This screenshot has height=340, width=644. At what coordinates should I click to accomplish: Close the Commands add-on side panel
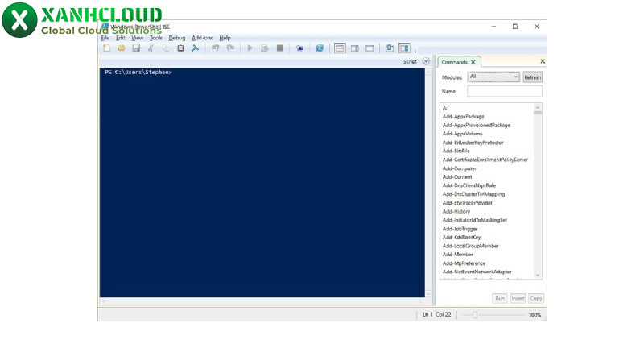[x=543, y=61]
